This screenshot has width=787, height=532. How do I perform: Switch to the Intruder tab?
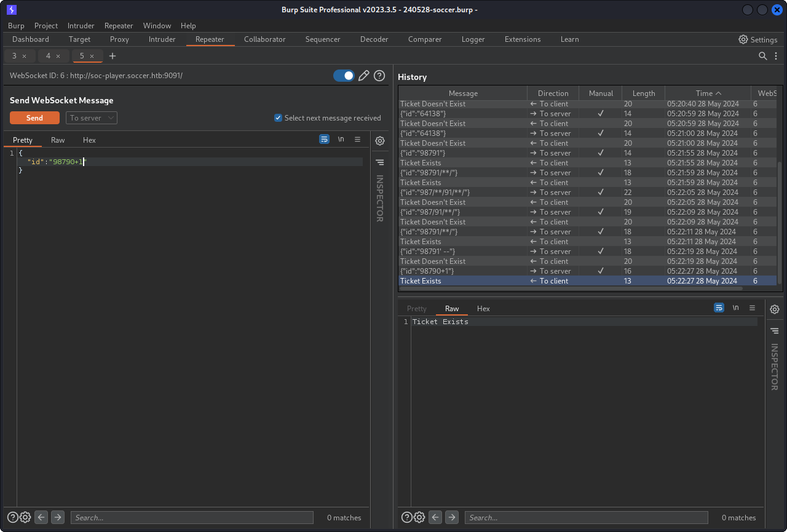(162, 39)
